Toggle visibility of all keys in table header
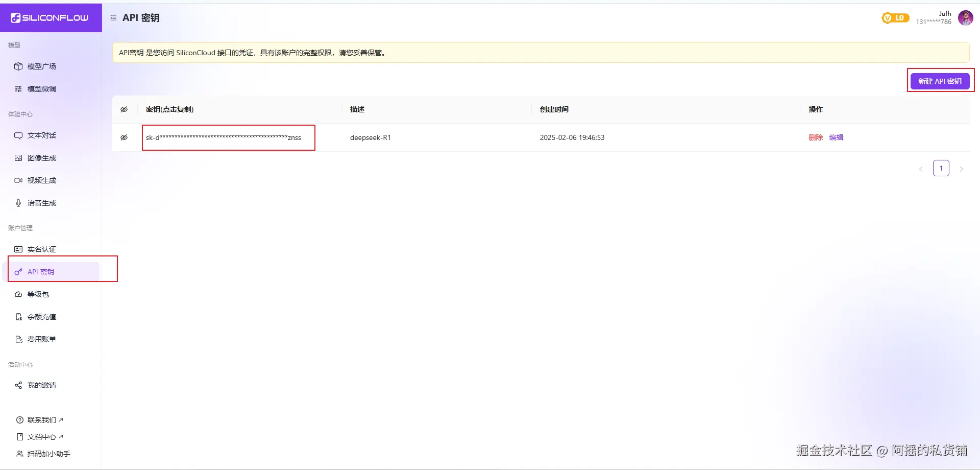The width and height of the screenshot is (980, 470). [124, 109]
